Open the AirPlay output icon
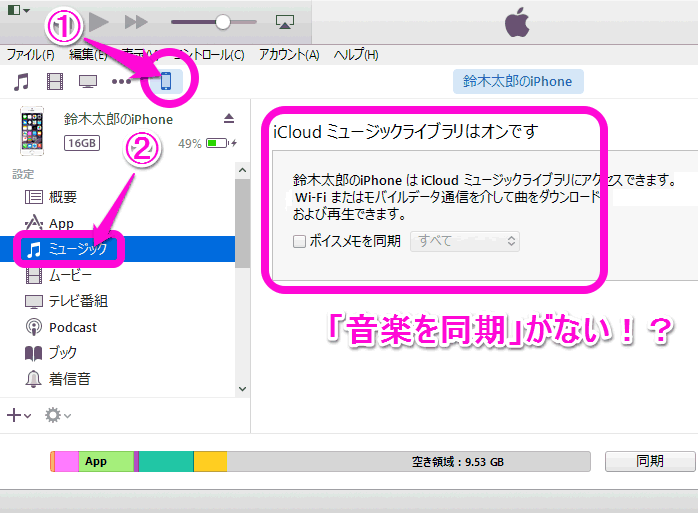This screenshot has width=698, height=513. [x=285, y=21]
